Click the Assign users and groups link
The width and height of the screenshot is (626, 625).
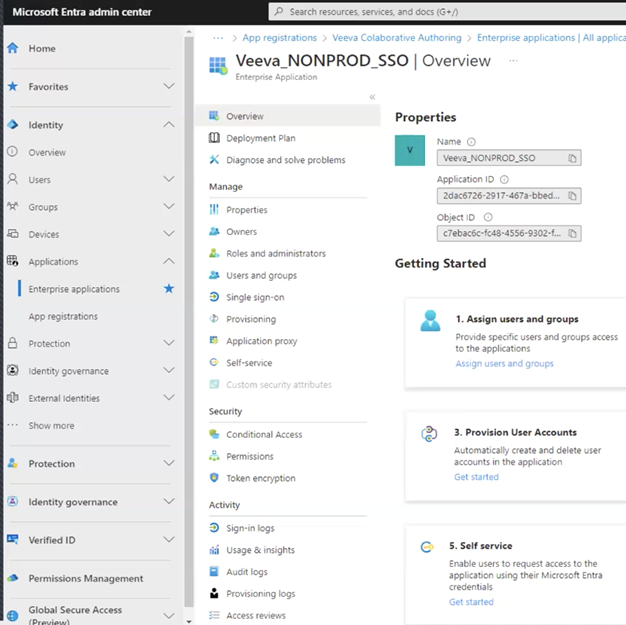(x=504, y=363)
